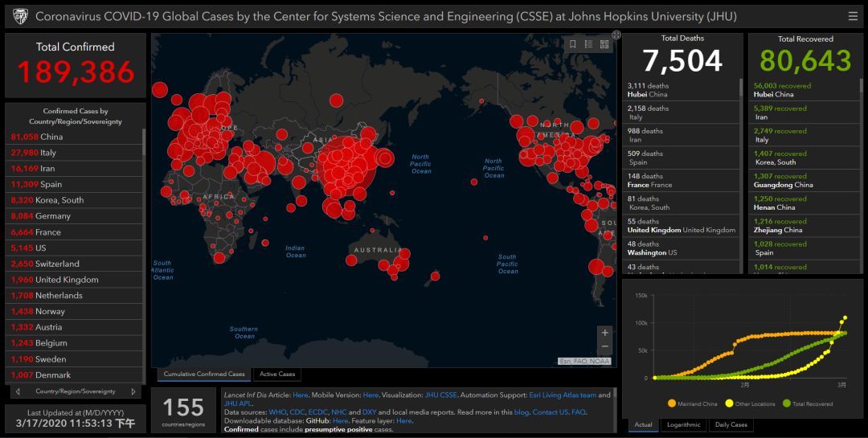Toggle Mainland China series in chart legend
This screenshot has height=438, width=868.
point(693,403)
